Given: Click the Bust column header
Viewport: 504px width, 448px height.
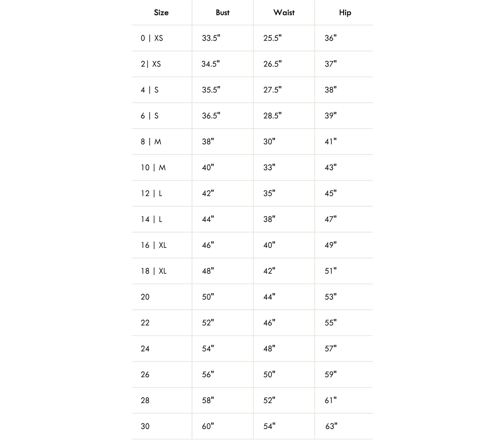Looking at the screenshot, I should (223, 13).
